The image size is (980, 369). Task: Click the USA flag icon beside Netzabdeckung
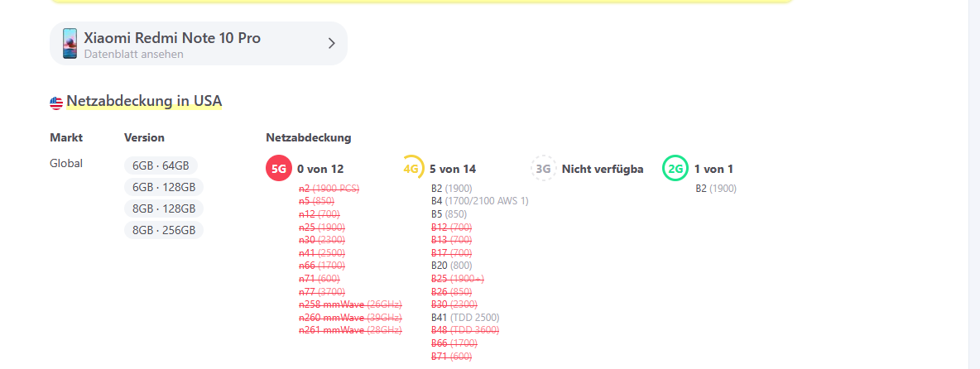[56, 103]
